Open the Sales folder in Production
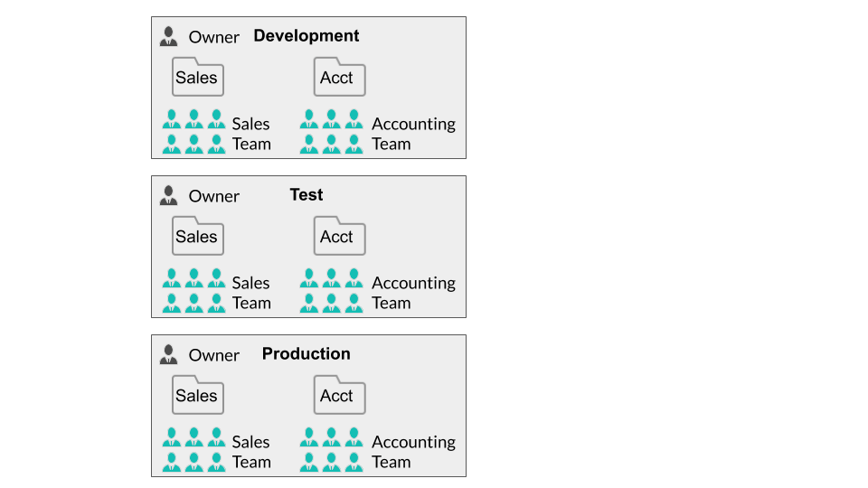The height and width of the screenshot is (488, 868). [197, 396]
